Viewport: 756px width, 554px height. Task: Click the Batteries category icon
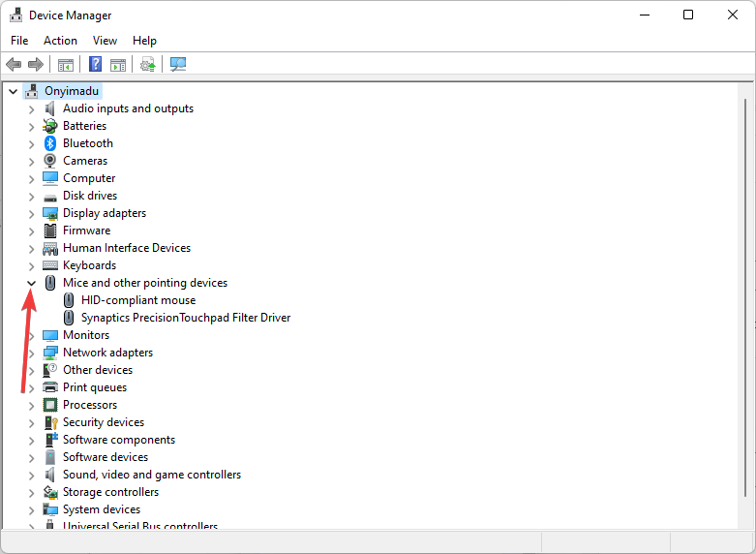tap(50, 126)
